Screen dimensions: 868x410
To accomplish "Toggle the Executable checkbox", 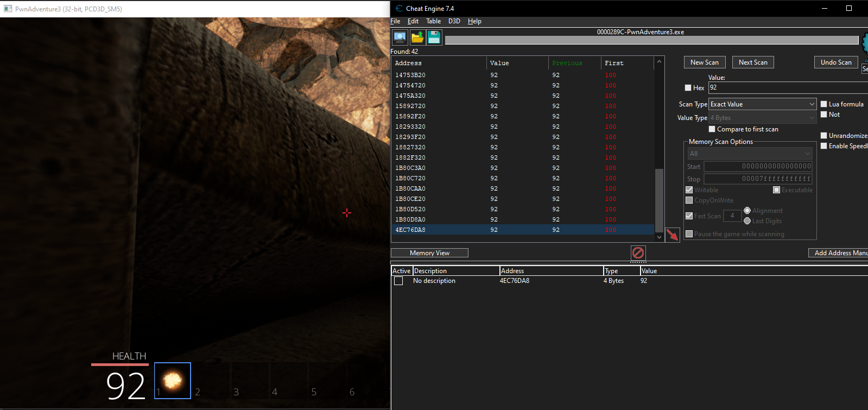I will [x=777, y=190].
